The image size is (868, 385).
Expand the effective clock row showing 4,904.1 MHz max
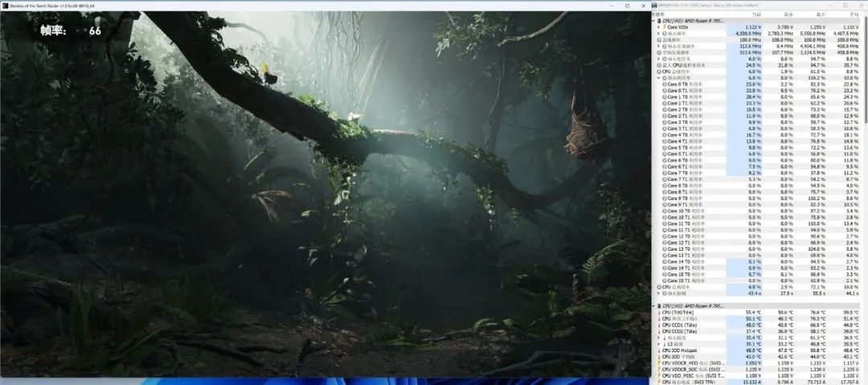[658, 46]
